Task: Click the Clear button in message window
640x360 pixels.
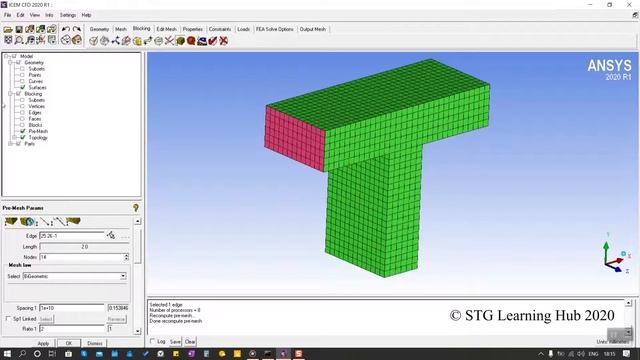Action: tap(190, 342)
